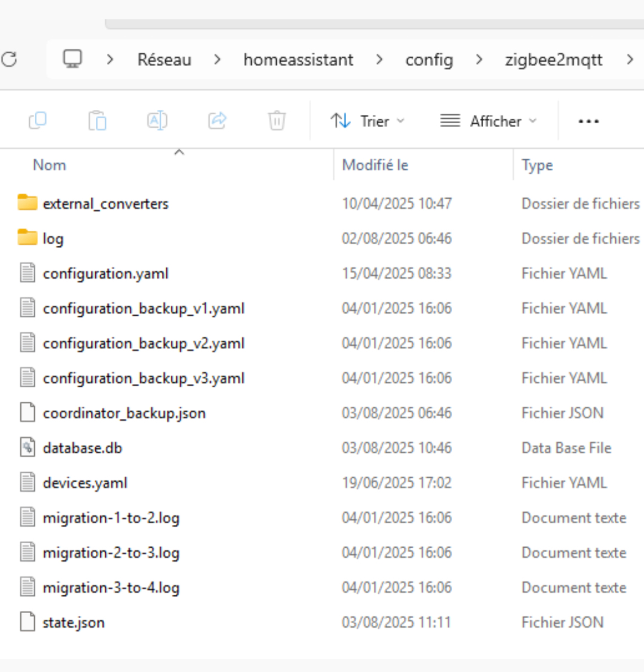Viewport: 644px width, 672px height.
Task: Select the configuration_backup_v2.yaml file icon
Action: 28,342
